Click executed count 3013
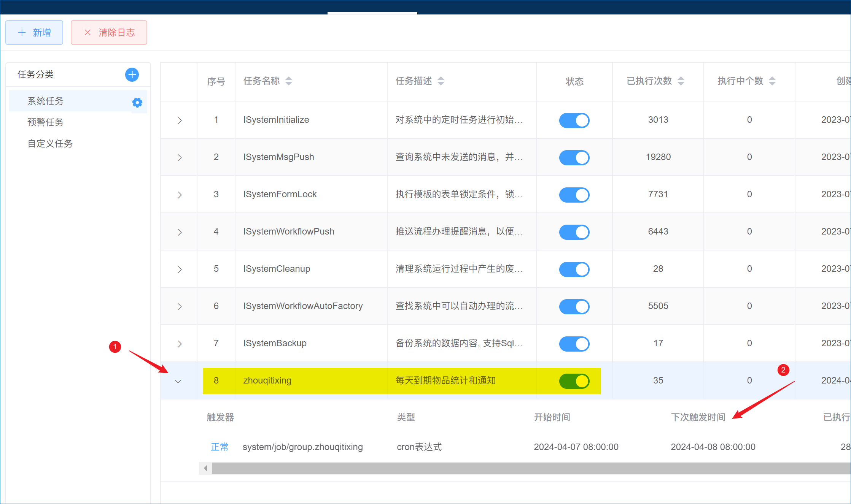The height and width of the screenshot is (504, 851). [x=658, y=120]
